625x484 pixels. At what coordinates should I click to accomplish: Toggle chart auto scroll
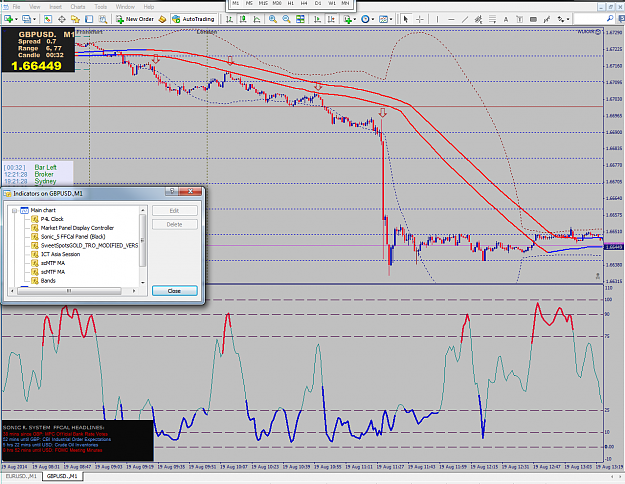click(x=317, y=19)
